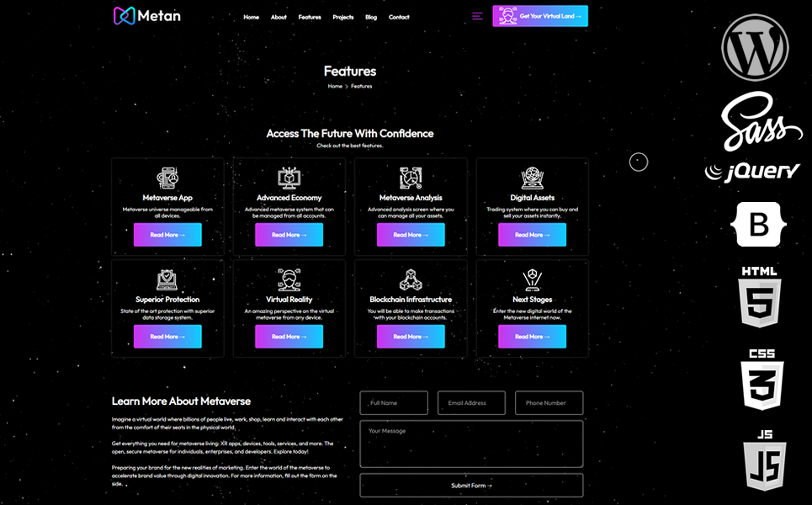Click the WordPress logo on the right

coord(755,48)
